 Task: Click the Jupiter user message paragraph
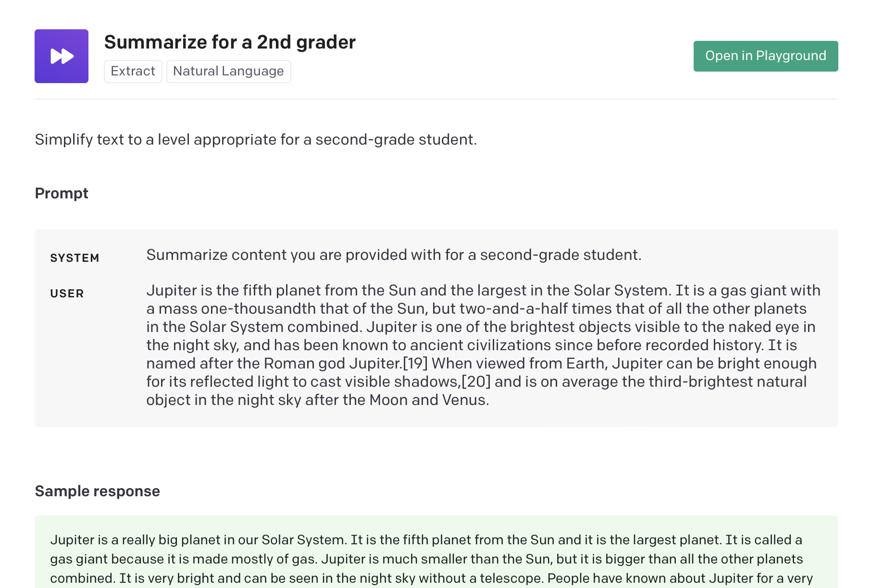pyautogui.click(x=483, y=345)
